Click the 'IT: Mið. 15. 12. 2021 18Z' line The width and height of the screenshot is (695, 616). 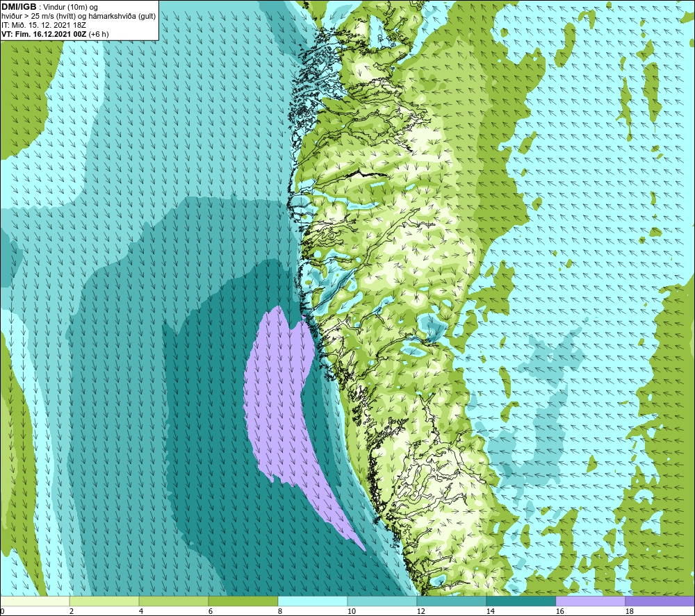coord(43,25)
